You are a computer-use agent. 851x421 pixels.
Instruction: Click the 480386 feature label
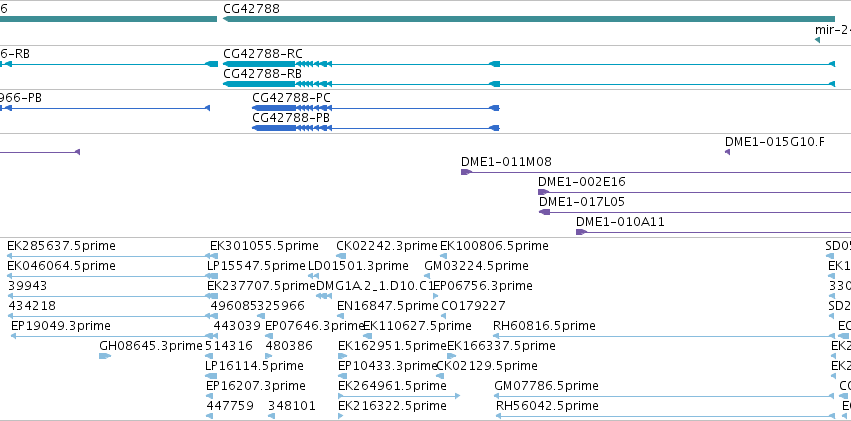[x=289, y=346]
